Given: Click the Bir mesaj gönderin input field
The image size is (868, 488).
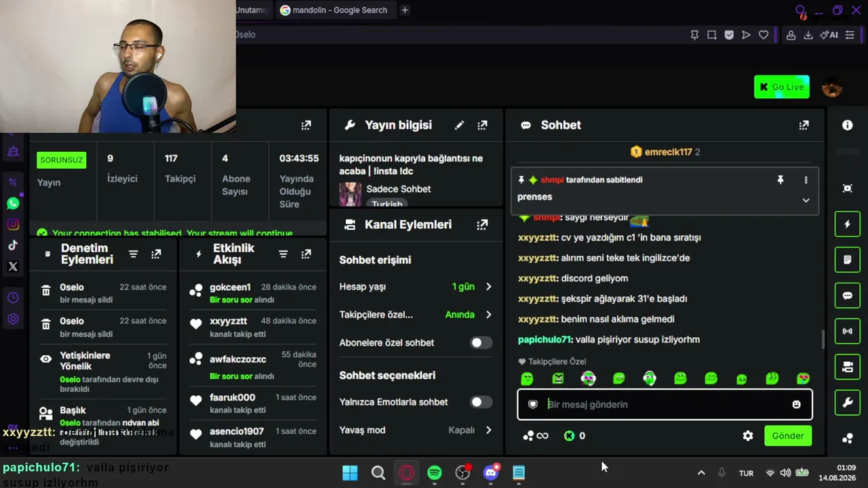Looking at the screenshot, I should point(665,404).
